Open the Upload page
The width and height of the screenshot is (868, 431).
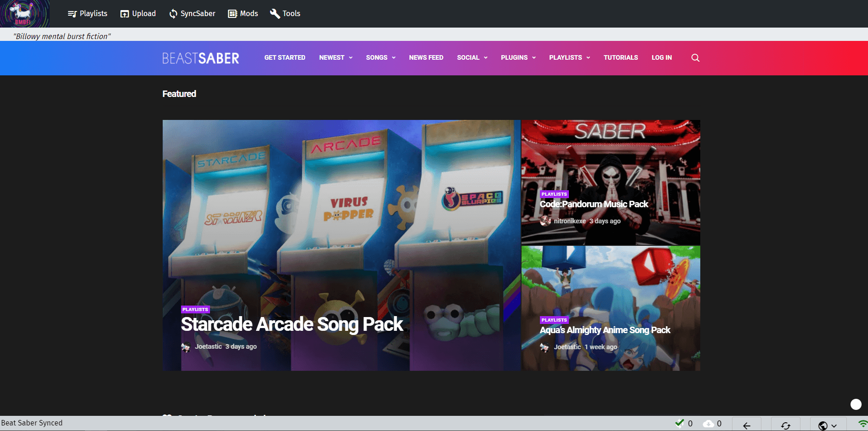(x=138, y=14)
